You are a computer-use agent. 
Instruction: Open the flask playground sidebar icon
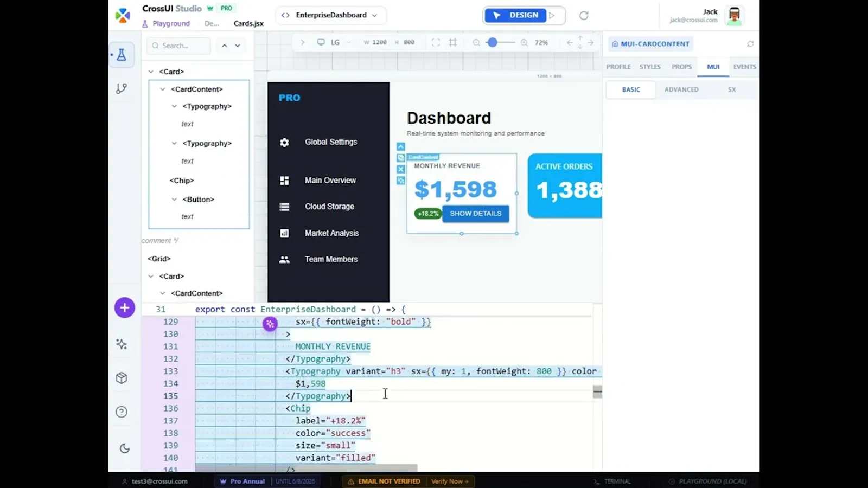pos(122,55)
